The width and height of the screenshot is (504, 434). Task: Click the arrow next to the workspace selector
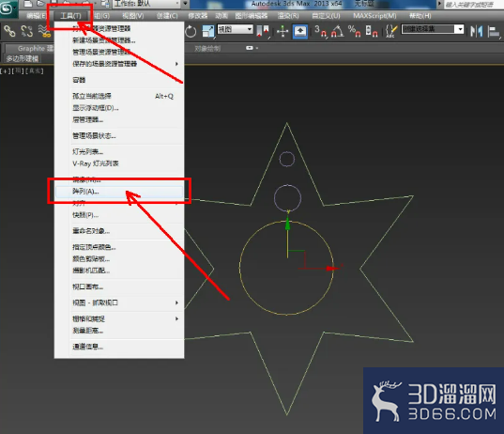point(185,4)
